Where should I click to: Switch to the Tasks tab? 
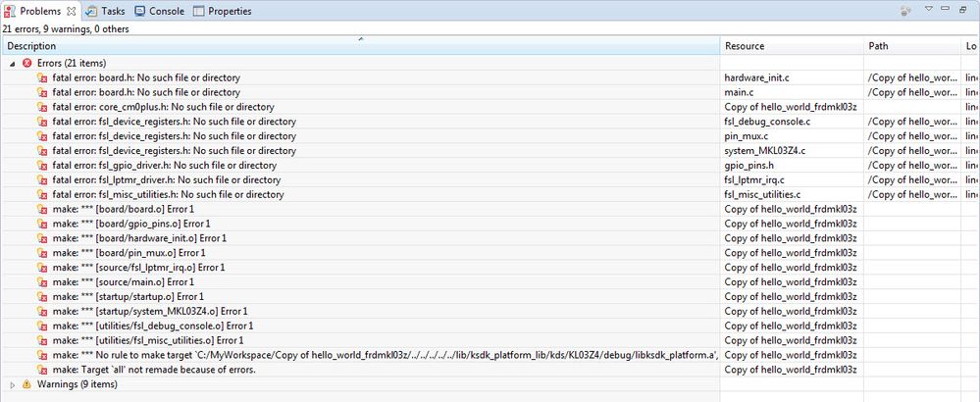[x=105, y=11]
